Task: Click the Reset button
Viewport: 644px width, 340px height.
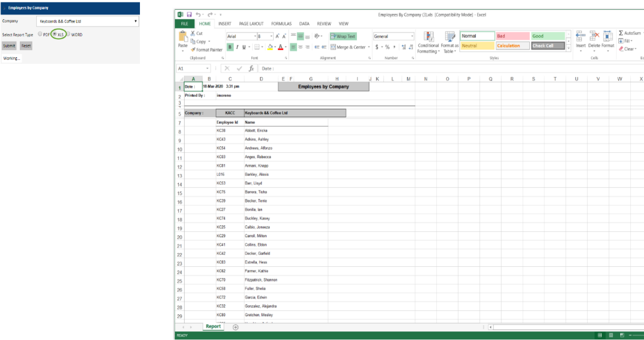Action: coord(26,46)
